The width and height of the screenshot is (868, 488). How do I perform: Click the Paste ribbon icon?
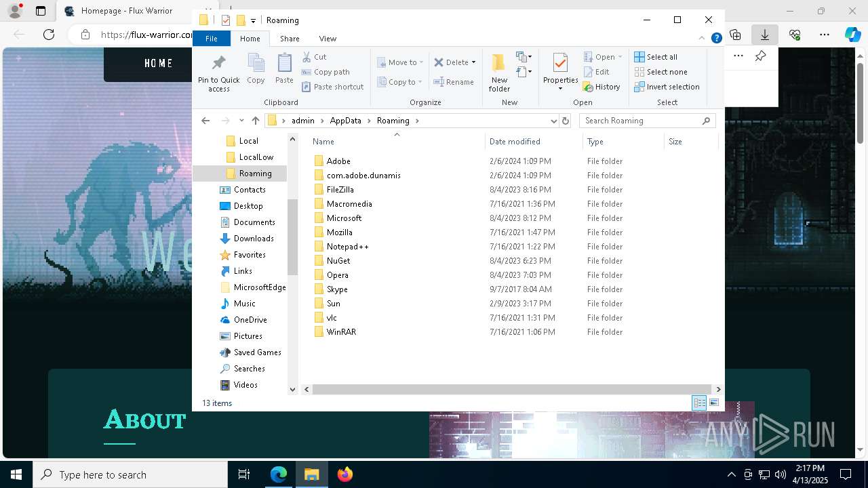click(x=284, y=69)
